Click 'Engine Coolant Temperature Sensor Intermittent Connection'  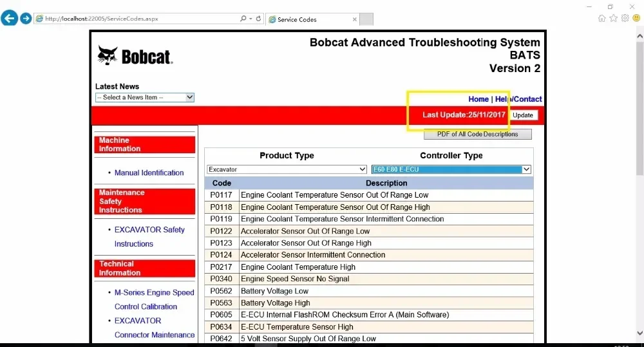coord(343,219)
